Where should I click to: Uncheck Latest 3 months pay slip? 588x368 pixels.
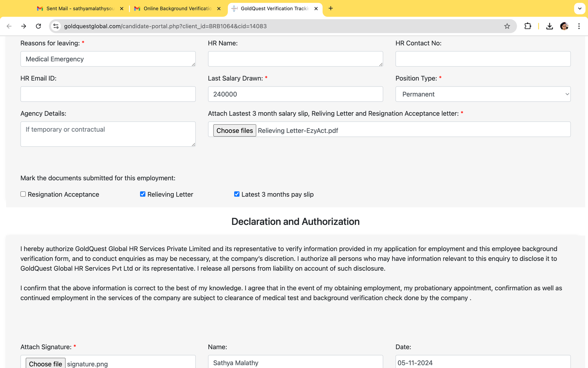click(237, 194)
